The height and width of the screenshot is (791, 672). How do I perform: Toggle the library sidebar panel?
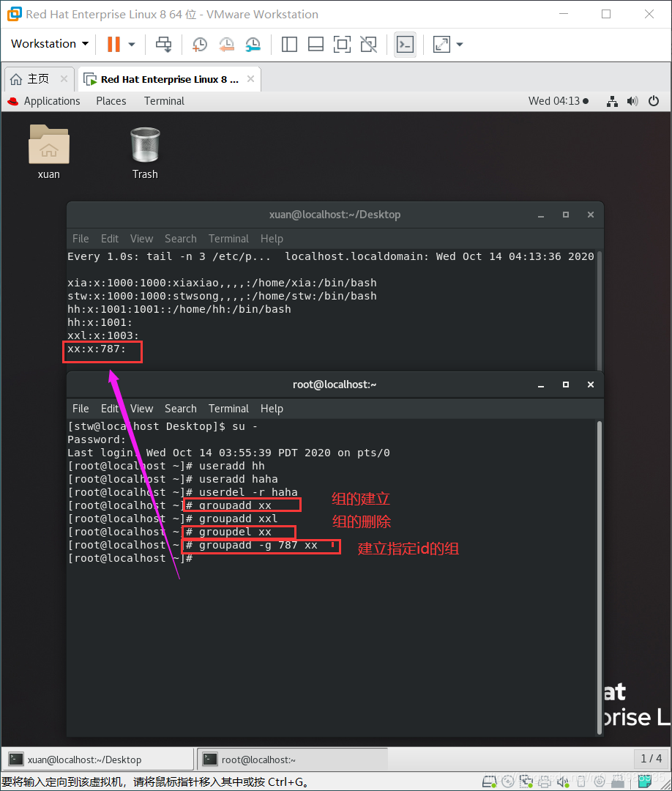289,45
